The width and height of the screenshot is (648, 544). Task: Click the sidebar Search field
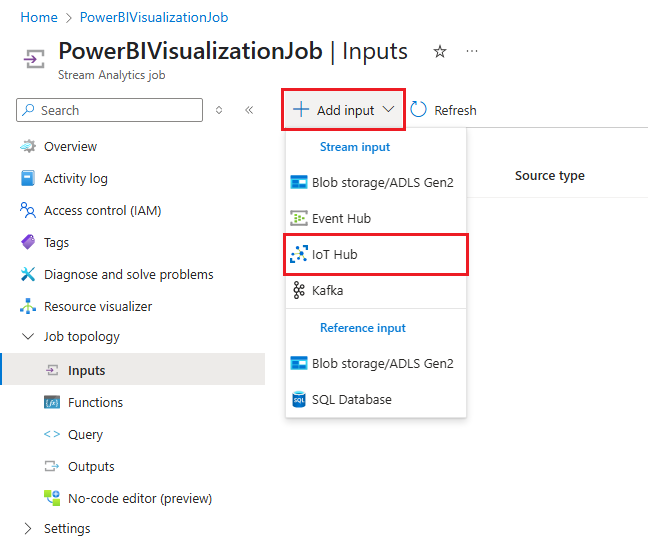[110, 110]
